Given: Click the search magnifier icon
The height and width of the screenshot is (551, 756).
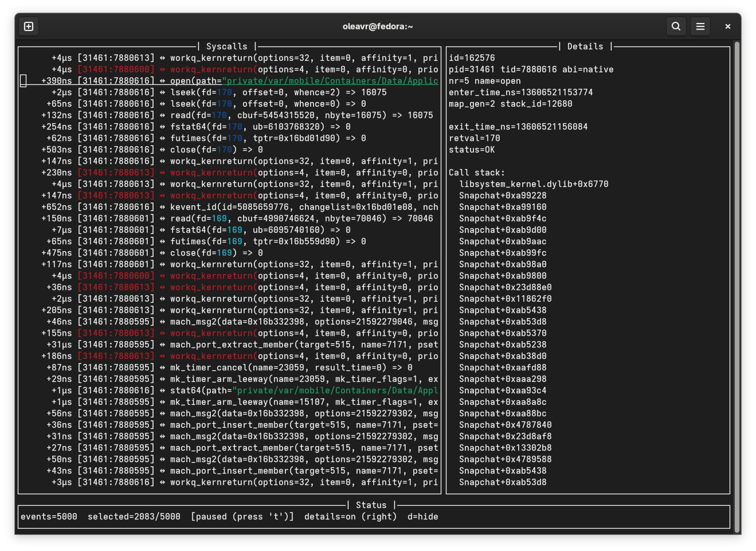Looking at the screenshot, I should 676,26.
